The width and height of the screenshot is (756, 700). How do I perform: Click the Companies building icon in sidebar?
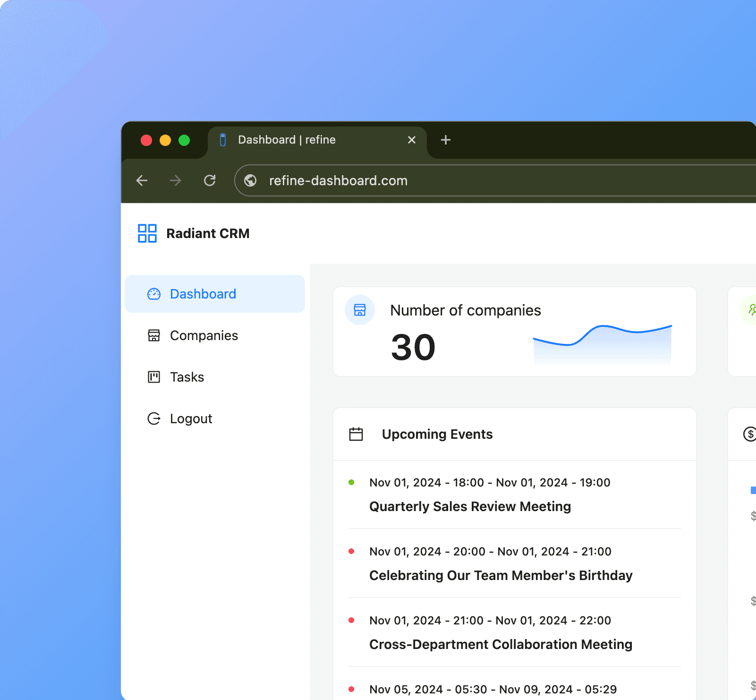(154, 335)
